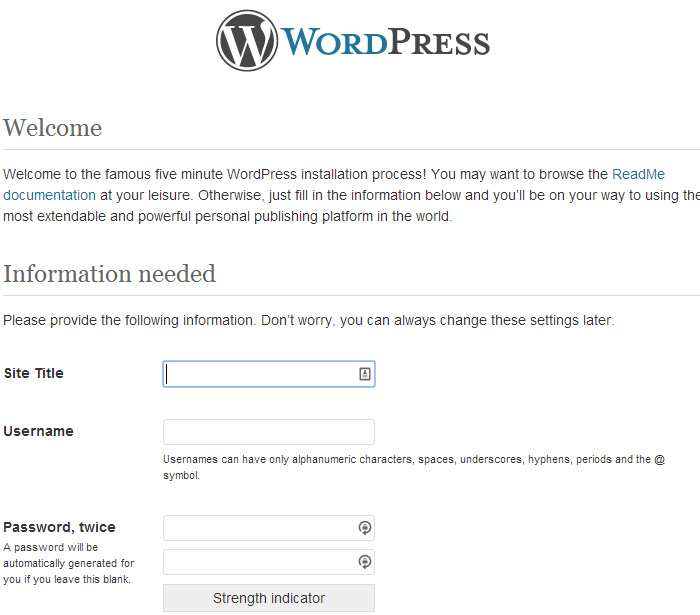700x615 pixels.
Task: Select the second password confirmation box
Action: tap(269, 562)
